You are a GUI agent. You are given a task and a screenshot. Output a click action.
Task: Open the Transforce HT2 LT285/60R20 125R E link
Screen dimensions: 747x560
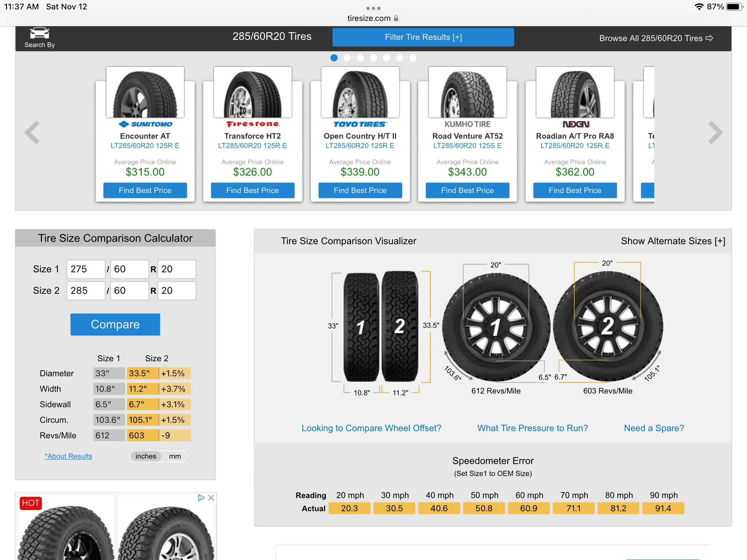(x=253, y=145)
